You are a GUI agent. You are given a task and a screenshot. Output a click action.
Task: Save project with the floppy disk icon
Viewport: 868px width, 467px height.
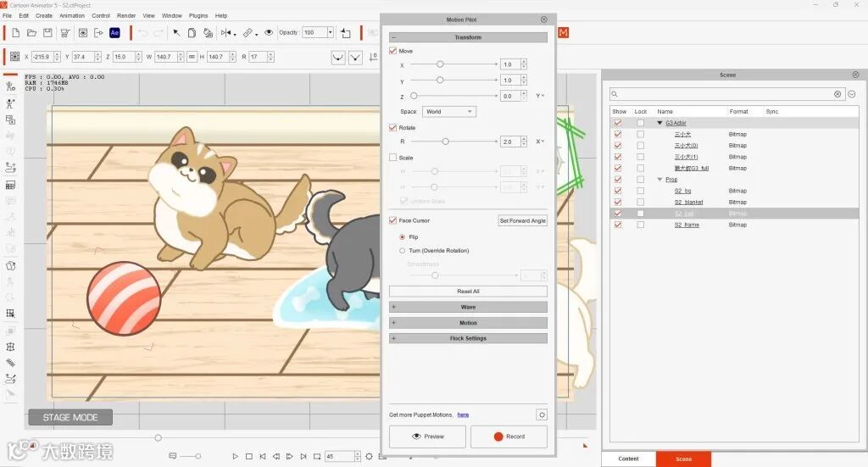click(x=47, y=33)
